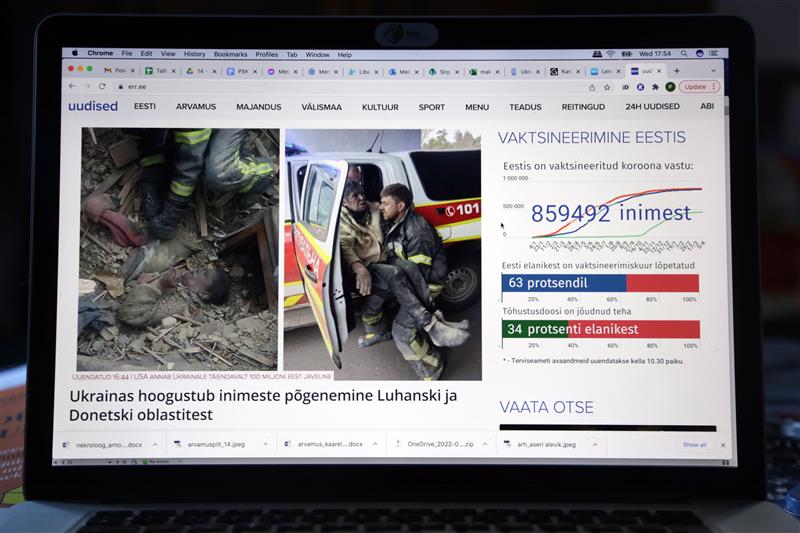Expand options for nekroloog_arno docx download
800x533 pixels.
tap(154, 444)
